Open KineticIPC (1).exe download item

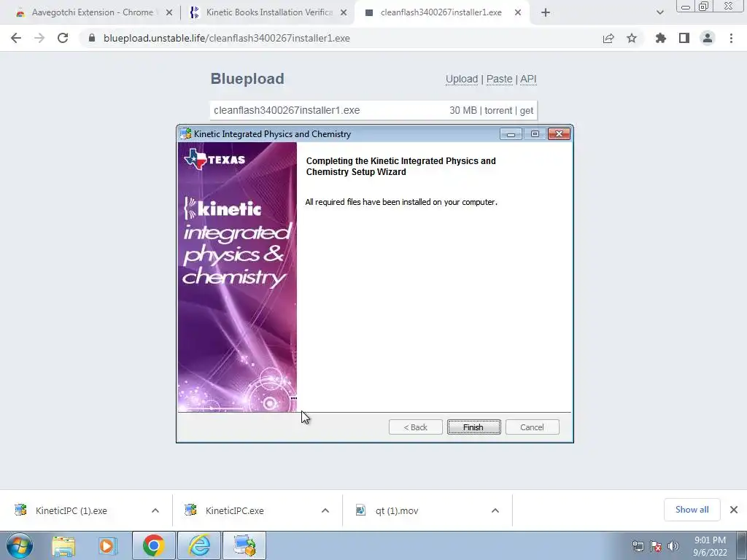point(71,510)
